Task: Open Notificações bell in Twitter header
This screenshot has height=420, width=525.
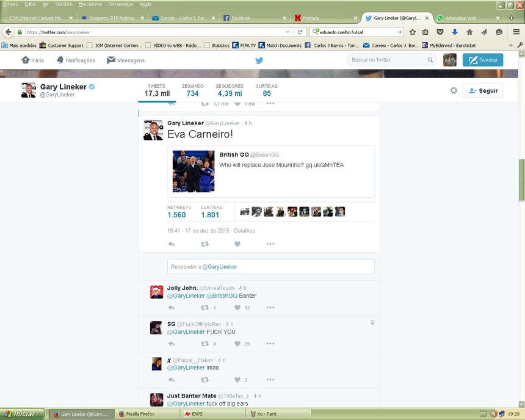Action: click(60, 60)
